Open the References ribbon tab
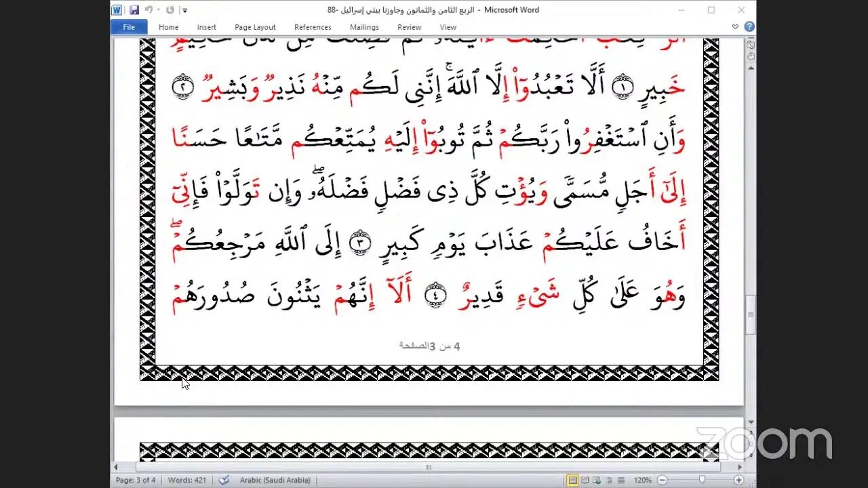This screenshot has height=488, width=868. (x=313, y=27)
